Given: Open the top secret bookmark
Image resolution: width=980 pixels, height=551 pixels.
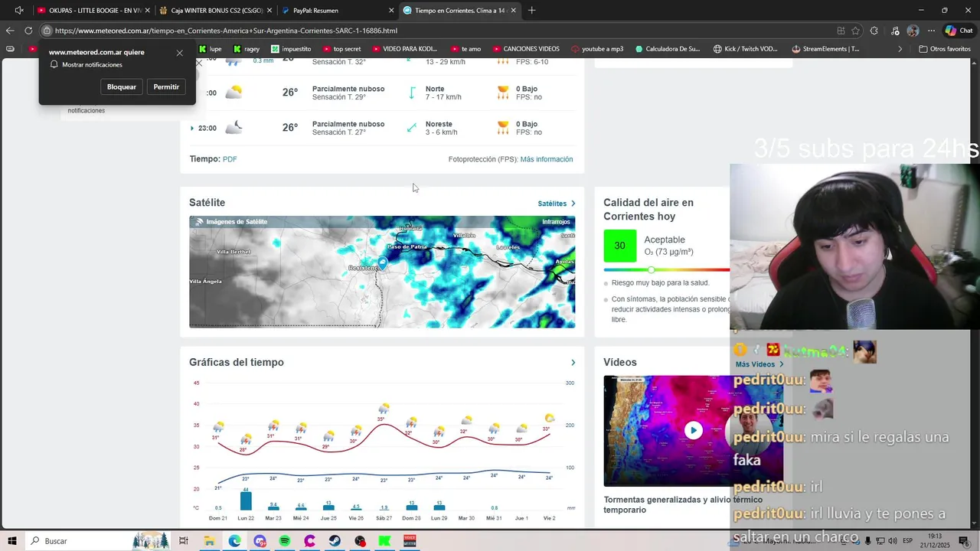Looking at the screenshot, I should [x=341, y=49].
